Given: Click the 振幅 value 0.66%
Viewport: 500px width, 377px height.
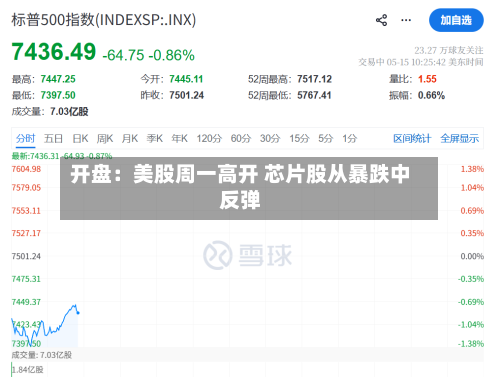Looking at the screenshot, I should pyautogui.click(x=431, y=95).
